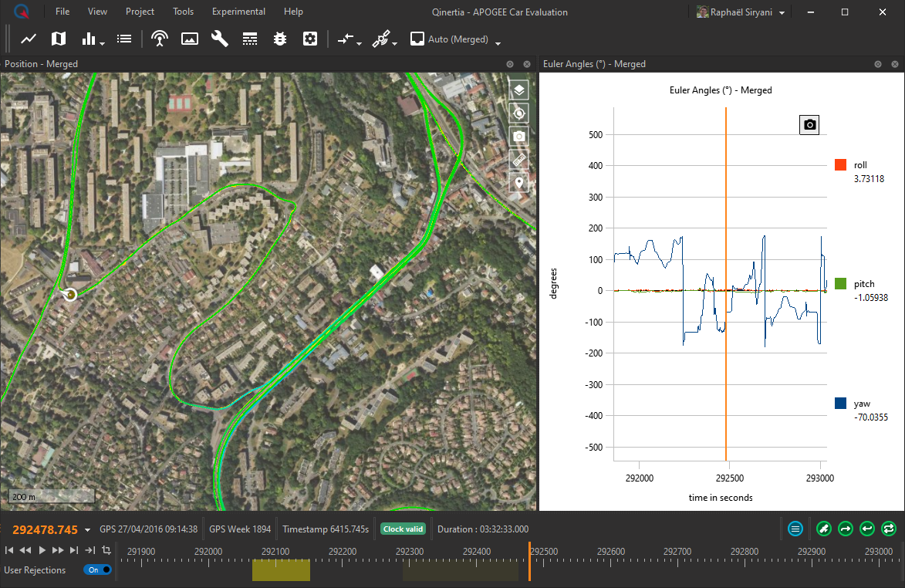The height and width of the screenshot is (588, 905).
Task: Click the yaw blue color swatch
Action: 840,404
